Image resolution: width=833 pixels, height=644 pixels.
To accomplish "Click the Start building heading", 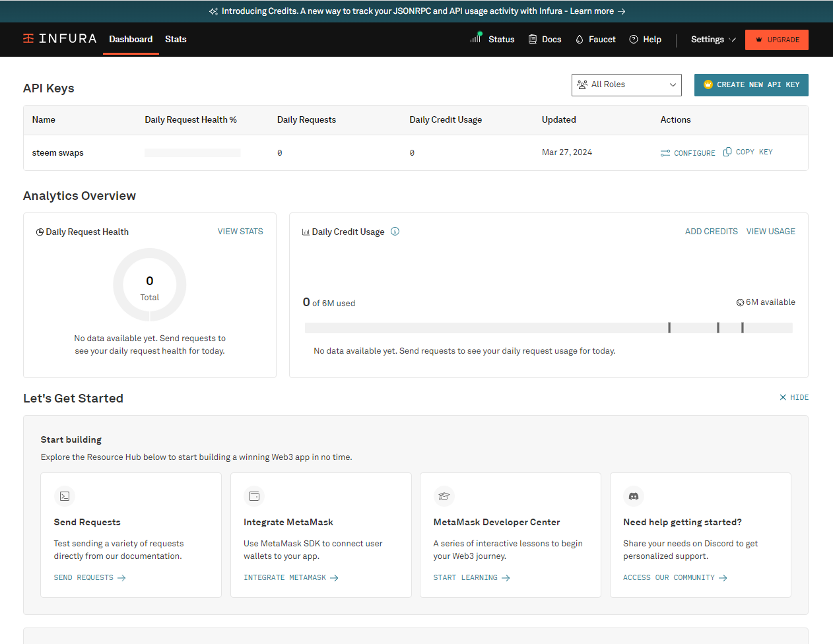I will pyautogui.click(x=71, y=440).
